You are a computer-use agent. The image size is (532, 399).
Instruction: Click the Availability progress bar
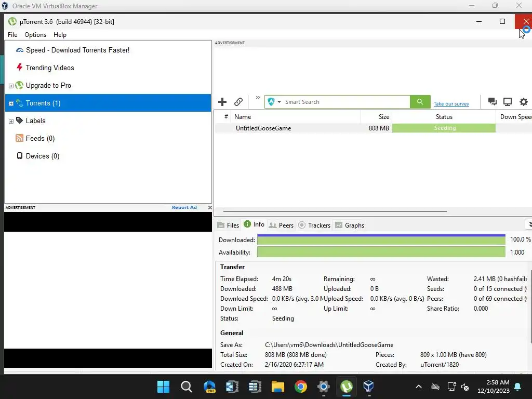(x=381, y=252)
